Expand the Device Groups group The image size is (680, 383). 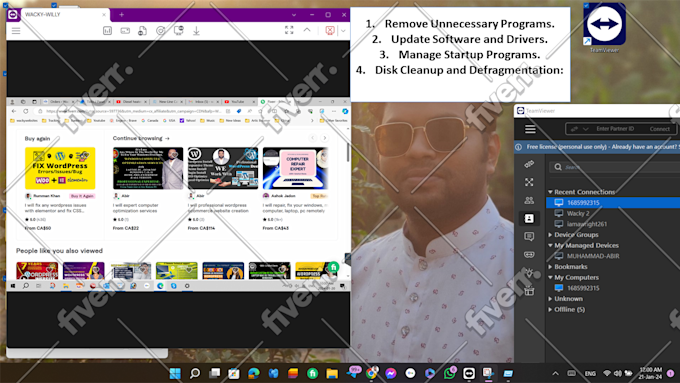point(550,235)
